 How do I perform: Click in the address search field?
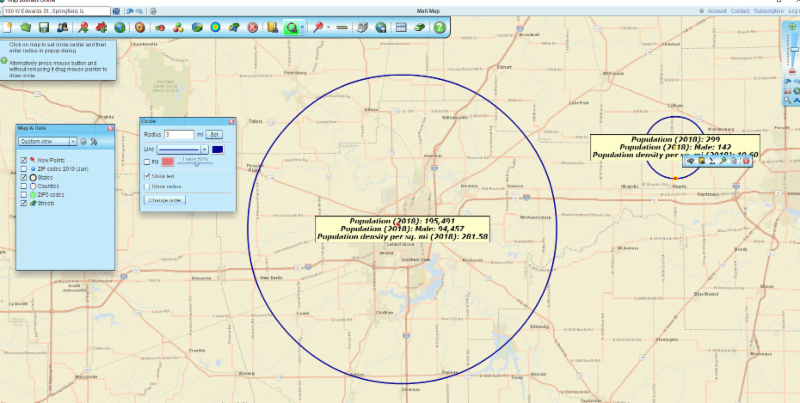(56, 11)
